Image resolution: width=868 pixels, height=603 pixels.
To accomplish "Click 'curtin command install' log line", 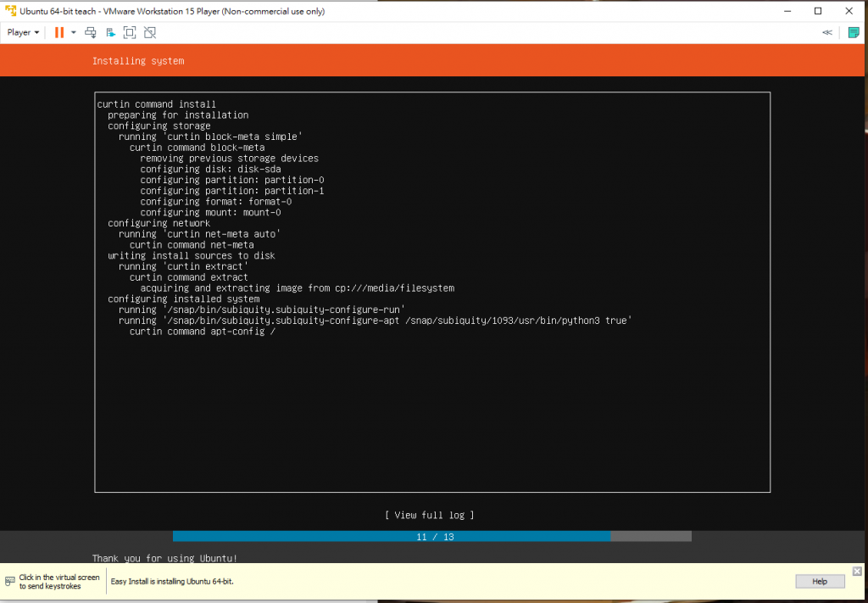I will pos(157,104).
